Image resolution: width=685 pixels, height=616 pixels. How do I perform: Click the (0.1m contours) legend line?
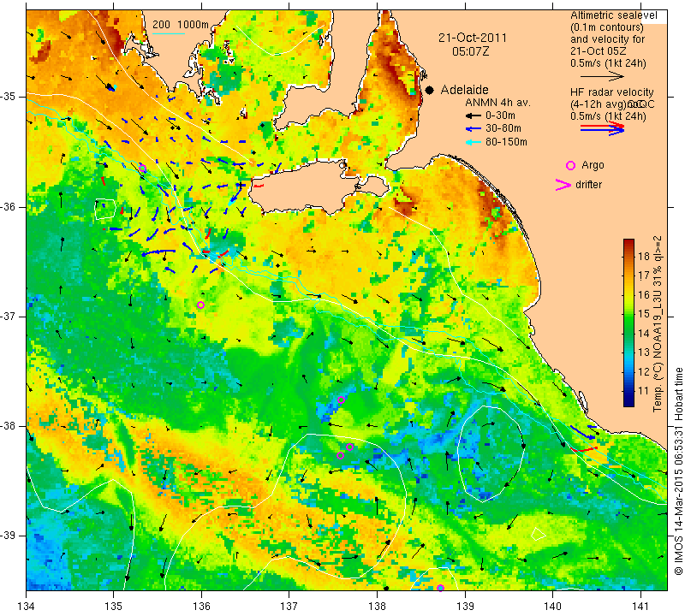[x=607, y=27]
